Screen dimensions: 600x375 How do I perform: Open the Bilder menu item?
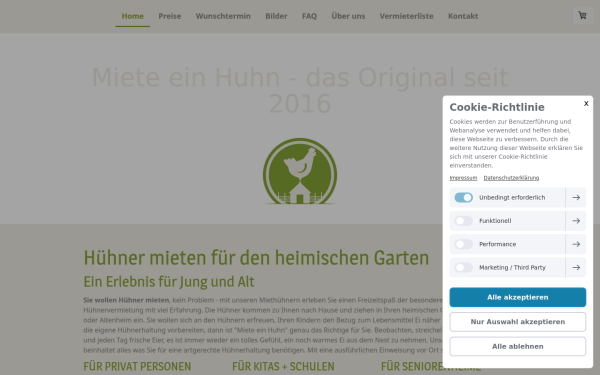(276, 16)
